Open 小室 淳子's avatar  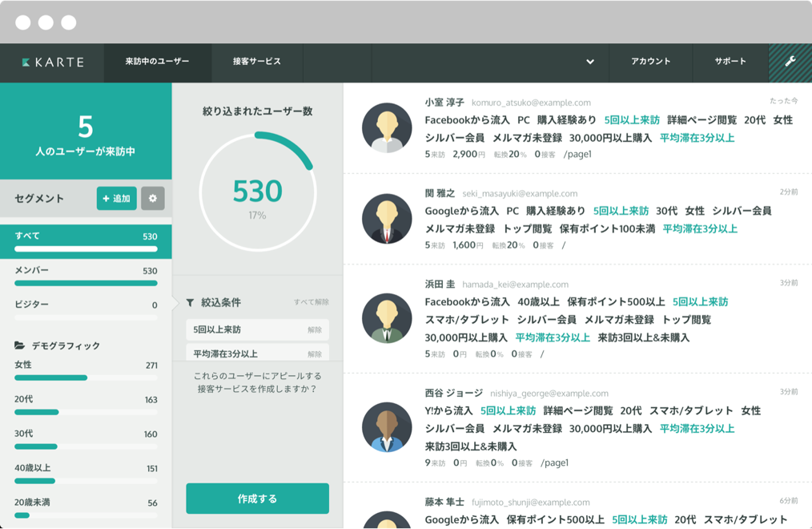click(387, 128)
